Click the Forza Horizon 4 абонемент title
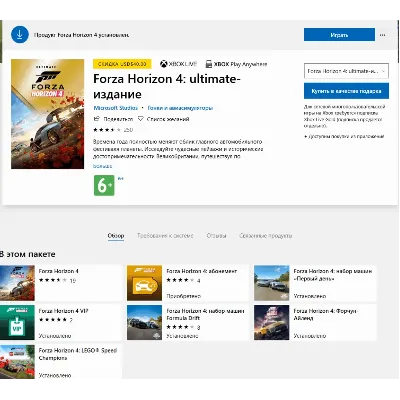The height and width of the screenshot is (400, 400). click(201, 271)
